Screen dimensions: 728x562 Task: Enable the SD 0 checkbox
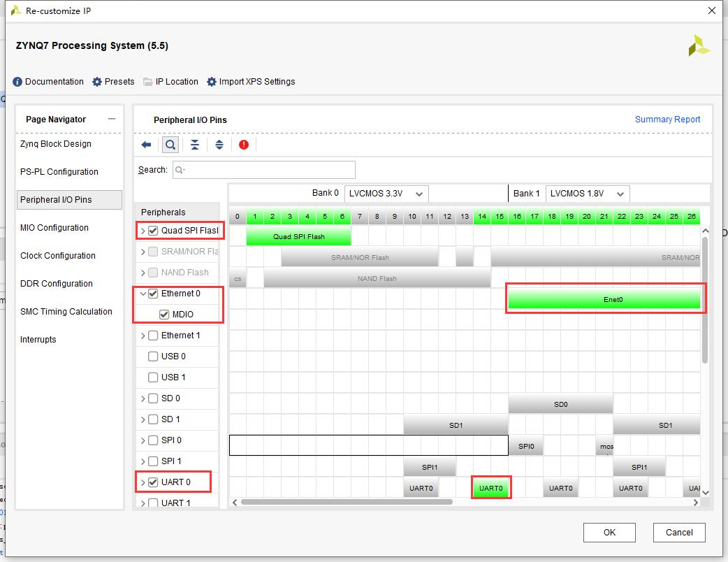tap(153, 398)
